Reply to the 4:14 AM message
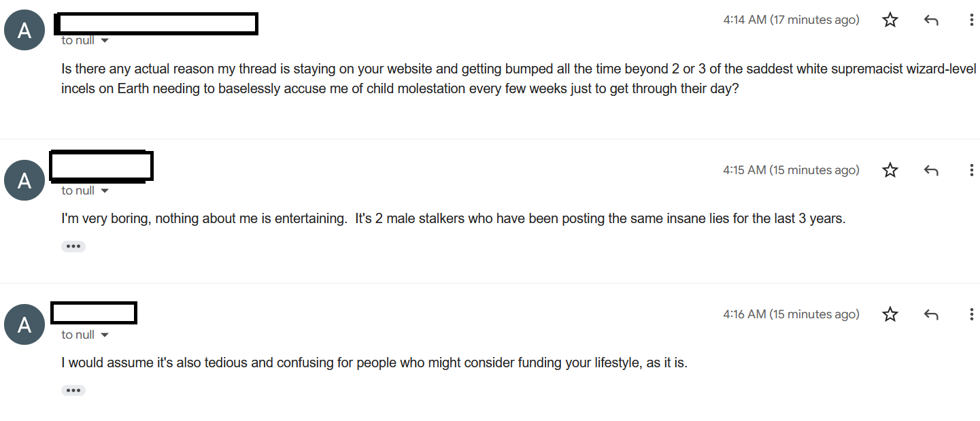The height and width of the screenshot is (421, 980). click(931, 20)
